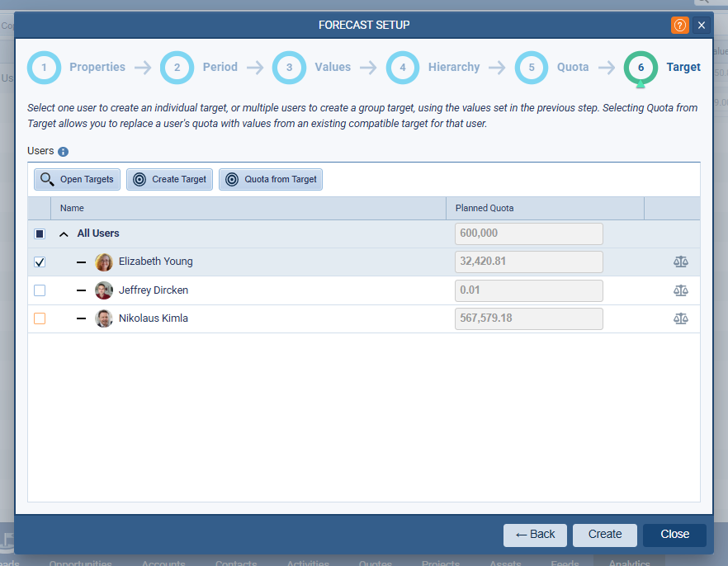Screen dimensions: 728x566
Task: Click Quota from Target toolbar button
Action: click(270, 179)
